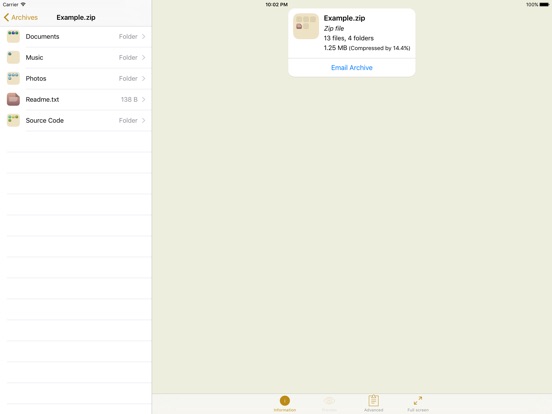Expand Music folder via its chevron

click(x=144, y=57)
